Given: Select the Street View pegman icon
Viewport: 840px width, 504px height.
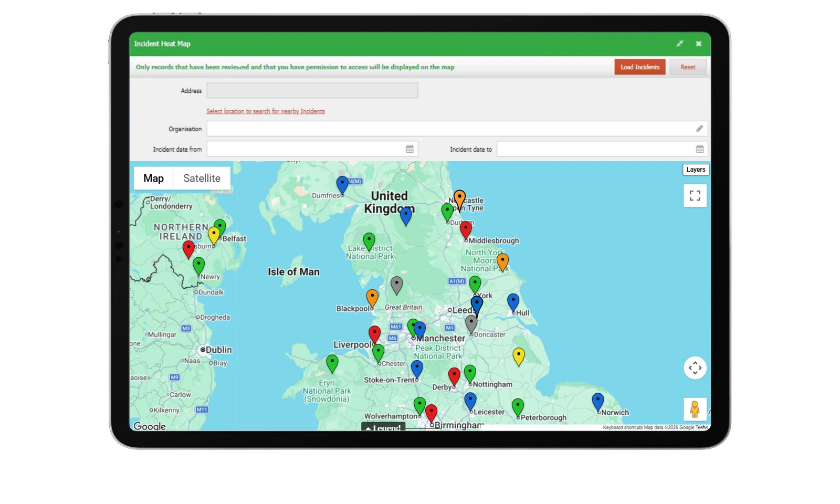Looking at the screenshot, I should point(695,409).
